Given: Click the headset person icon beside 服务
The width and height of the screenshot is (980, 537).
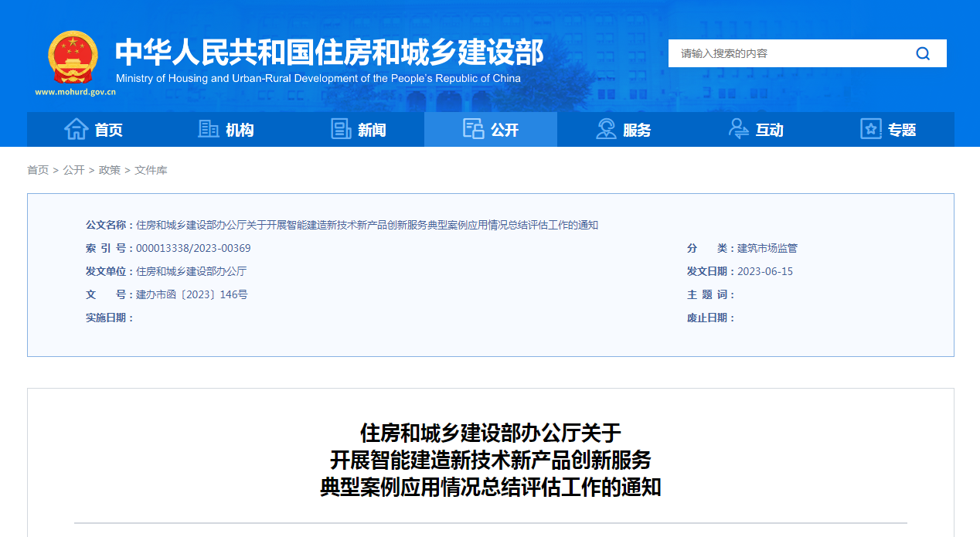Looking at the screenshot, I should tap(606, 129).
